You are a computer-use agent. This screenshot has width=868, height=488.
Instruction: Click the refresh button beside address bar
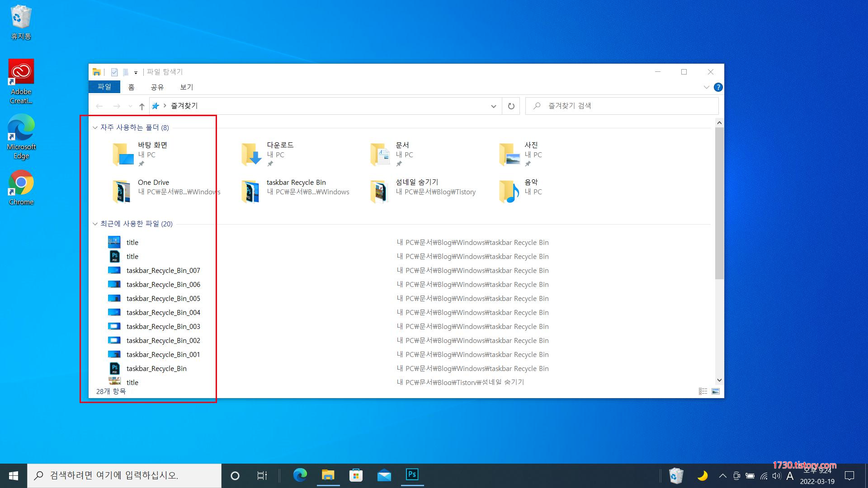[x=511, y=106]
